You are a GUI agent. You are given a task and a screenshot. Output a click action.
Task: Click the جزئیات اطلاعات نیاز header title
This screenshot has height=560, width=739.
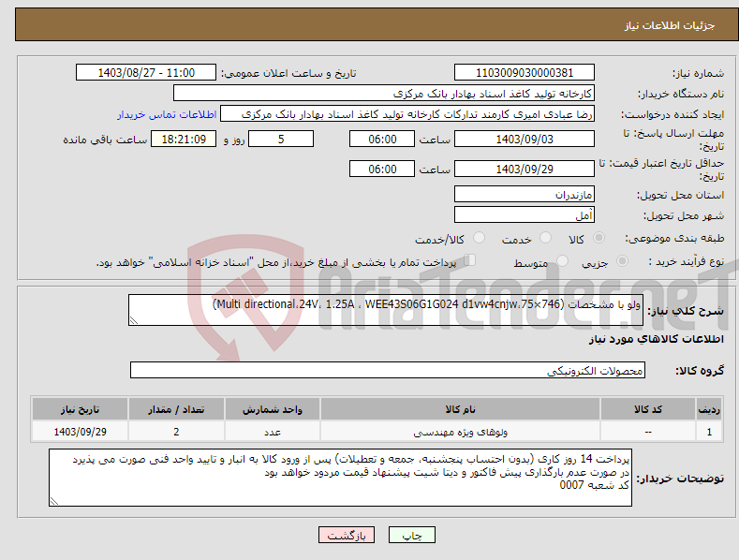[670, 25]
